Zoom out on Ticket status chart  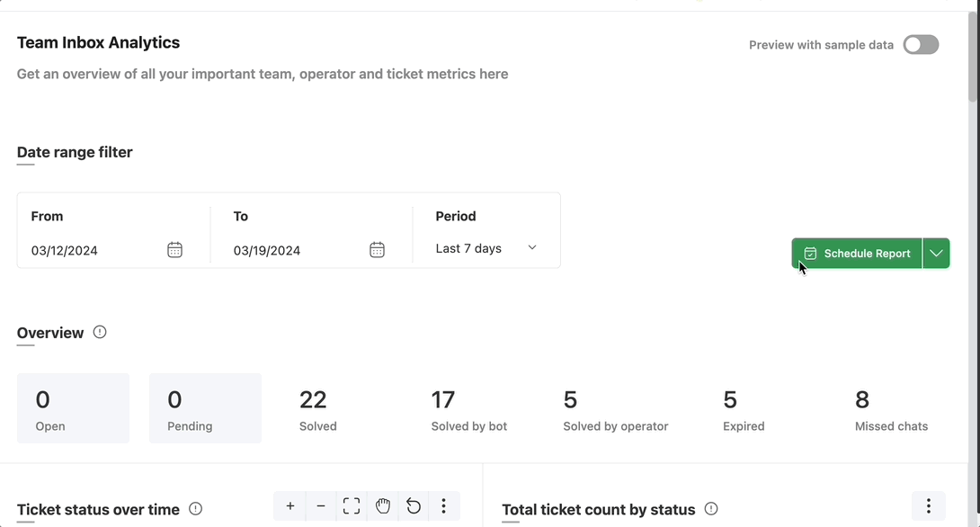(x=321, y=505)
